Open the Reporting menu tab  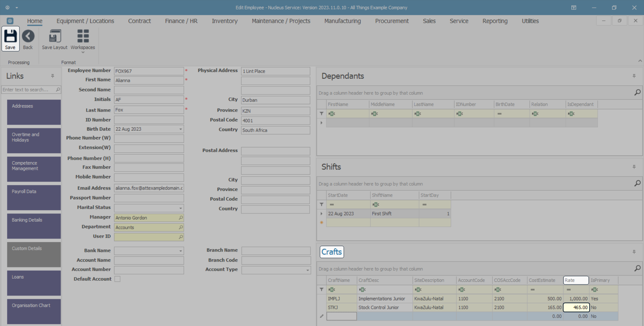point(495,21)
